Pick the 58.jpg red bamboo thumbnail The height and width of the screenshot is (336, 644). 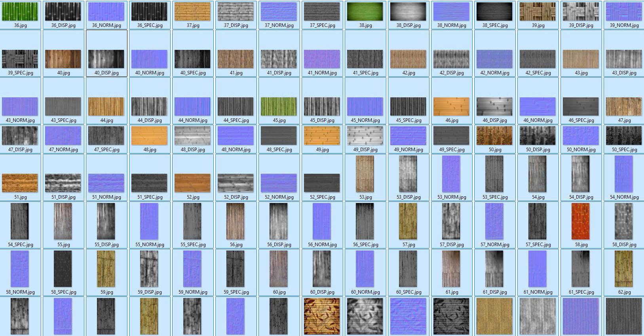[581, 222]
